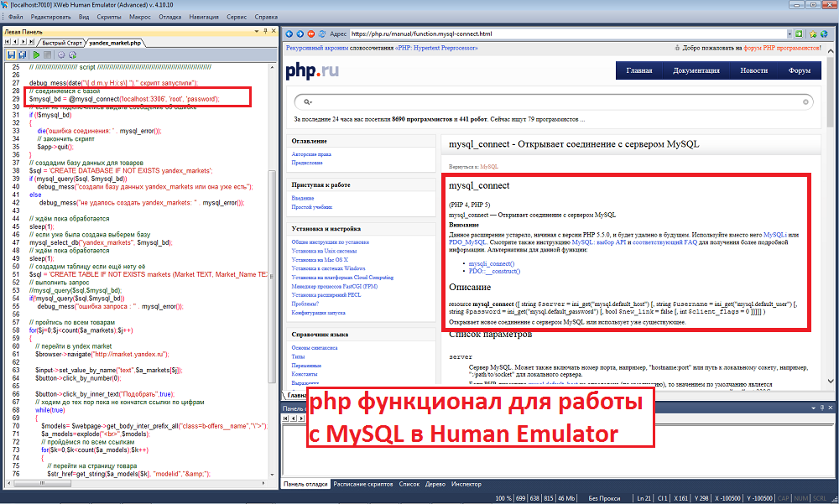Click the green Go arrow beside address bar

799,34
